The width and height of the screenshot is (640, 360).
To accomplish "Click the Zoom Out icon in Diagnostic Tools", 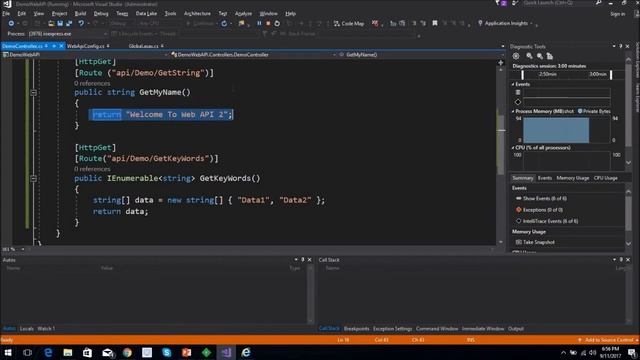I will pyautogui.click(x=540, y=56).
